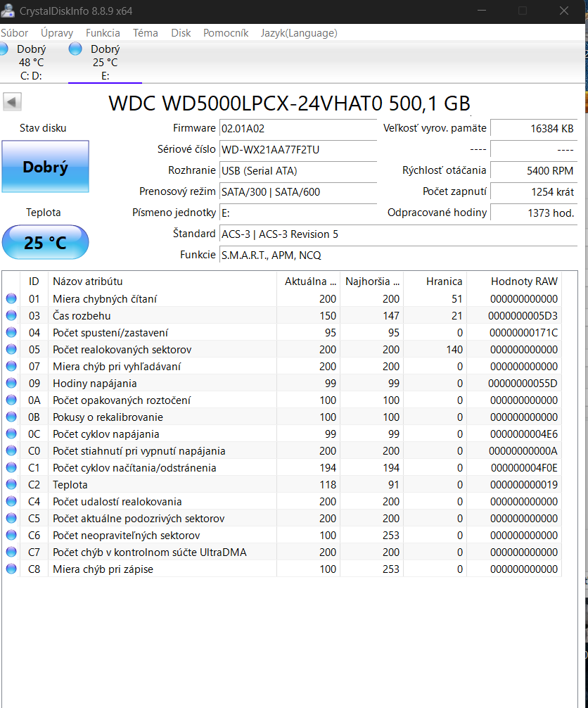Image resolution: width=588 pixels, height=708 pixels.
Task: Select the E: disk at 25 °C
Action: 104,62
